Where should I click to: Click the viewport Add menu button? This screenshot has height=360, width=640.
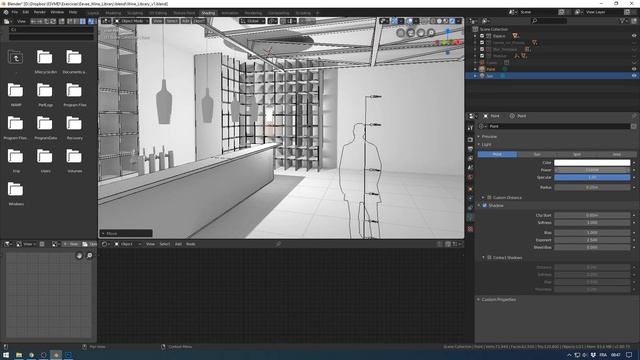[x=186, y=21]
